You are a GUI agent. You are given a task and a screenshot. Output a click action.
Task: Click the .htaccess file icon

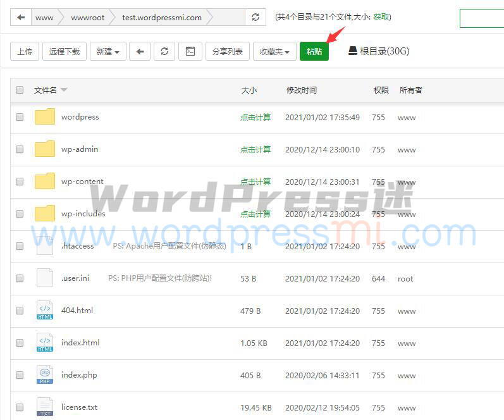point(45,245)
